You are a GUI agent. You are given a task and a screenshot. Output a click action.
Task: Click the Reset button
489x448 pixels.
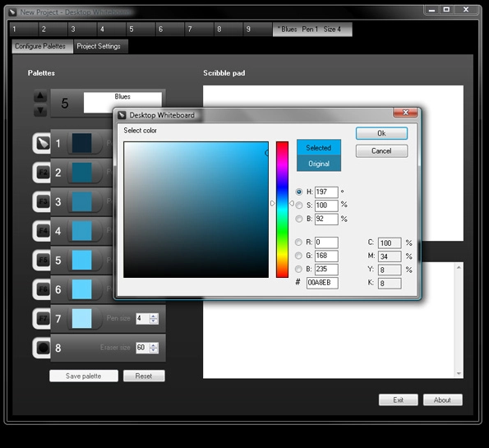click(x=144, y=376)
